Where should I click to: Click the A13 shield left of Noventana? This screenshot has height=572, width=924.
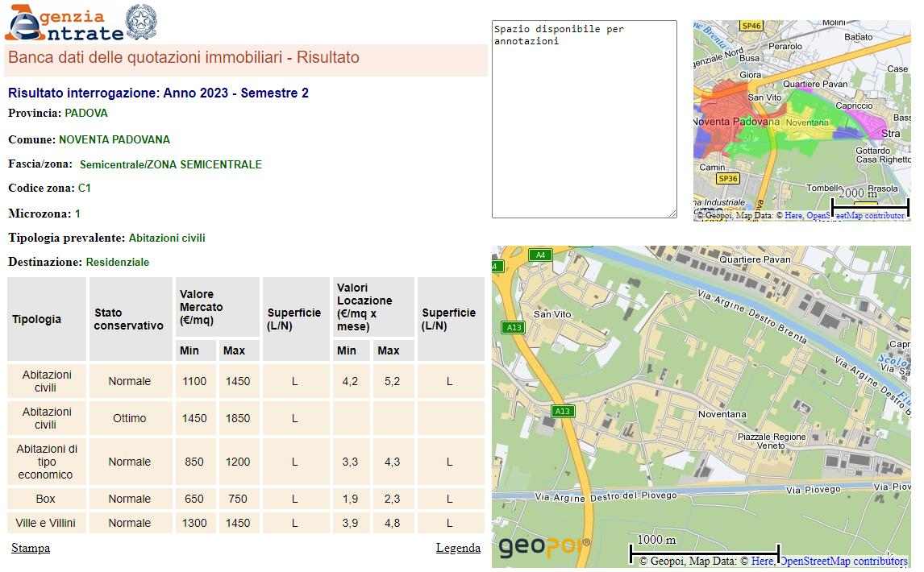563,412
